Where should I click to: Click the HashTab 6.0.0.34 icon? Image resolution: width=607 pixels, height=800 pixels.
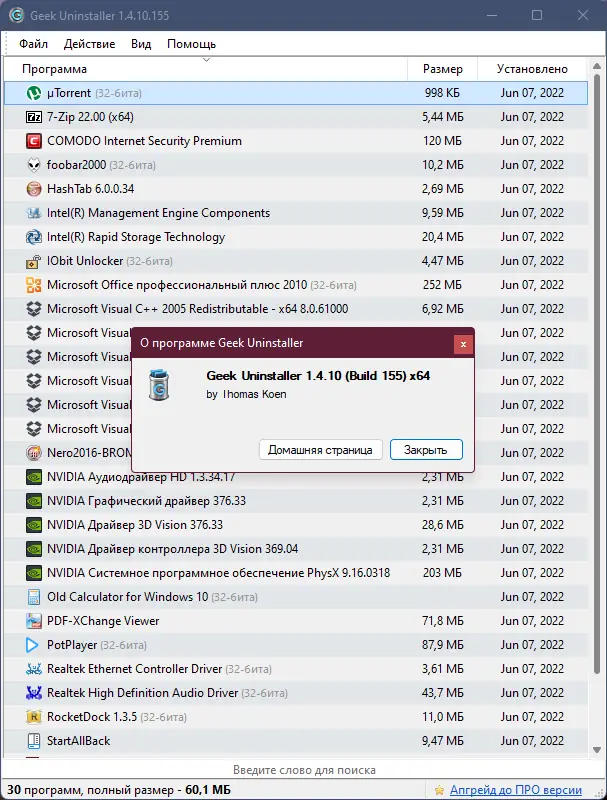34,189
